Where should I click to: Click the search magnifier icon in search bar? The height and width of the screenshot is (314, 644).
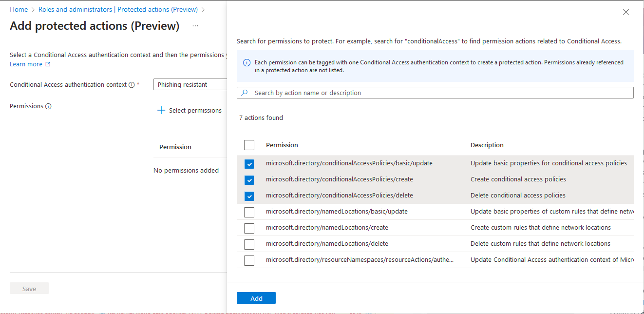point(244,93)
